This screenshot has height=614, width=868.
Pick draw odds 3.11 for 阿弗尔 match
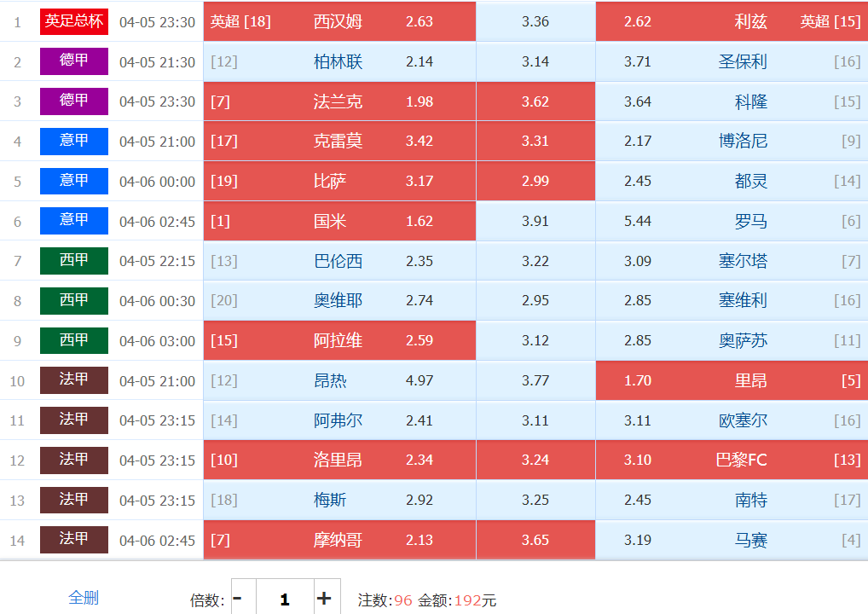click(x=535, y=420)
